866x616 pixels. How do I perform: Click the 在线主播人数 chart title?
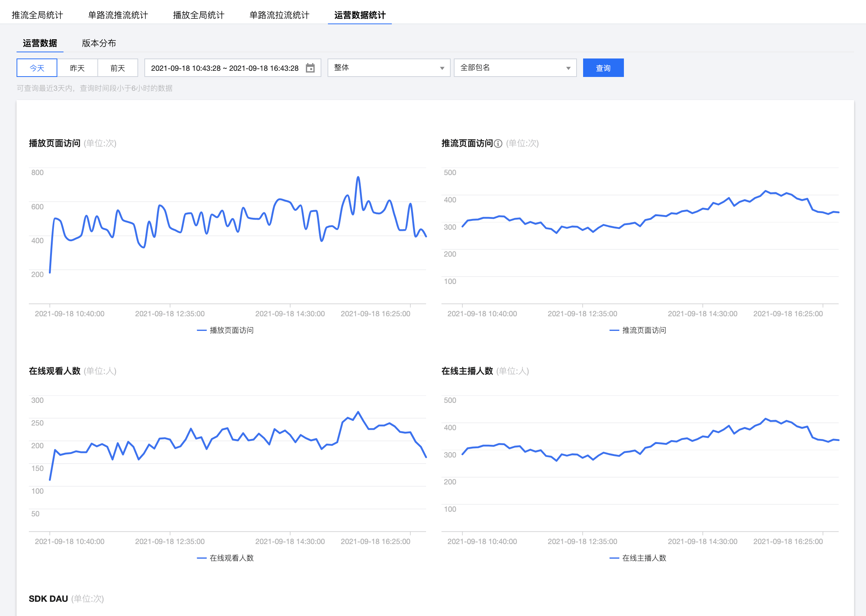(x=467, y=371)
